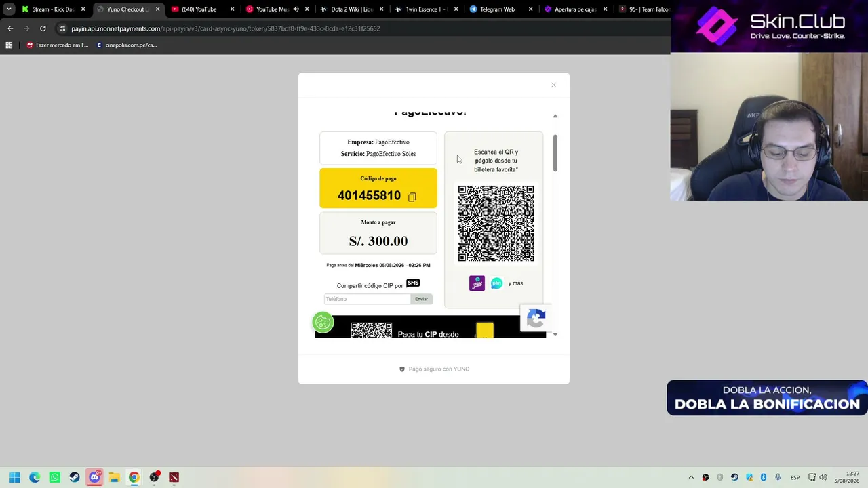Open the Chrome apps grid shortcut

[x=9, y=45]
